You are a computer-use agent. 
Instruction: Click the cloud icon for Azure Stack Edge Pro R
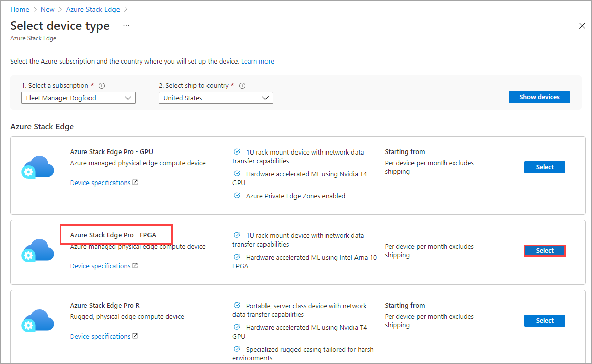tap(38, 320)
